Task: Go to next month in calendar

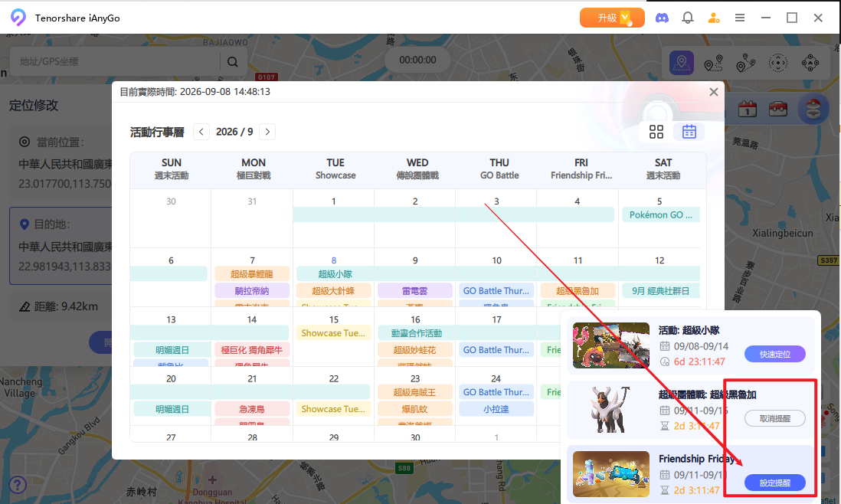Action: click(x=267, y=132)
